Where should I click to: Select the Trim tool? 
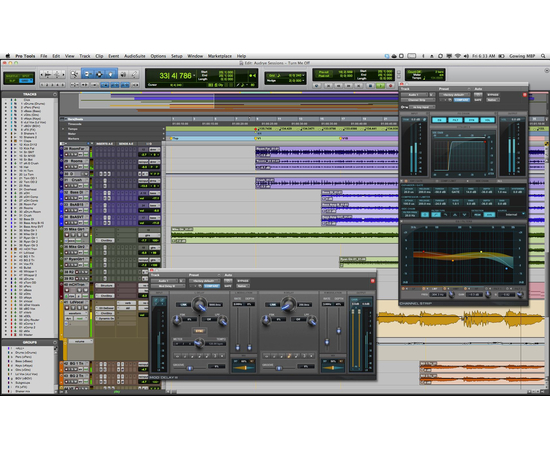click(x=87, y=74)
